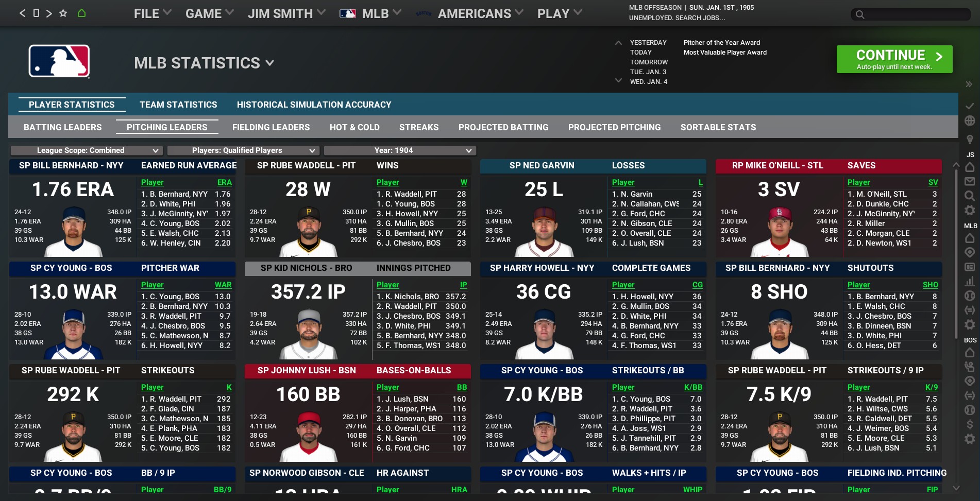
Task: Open the JS section home icon
Action: point(969,167)
